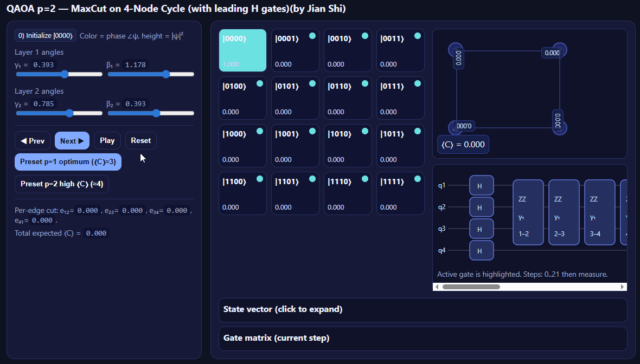Reset the simulation
This screenshot has width=640, height=364.
[x=141, y=141]
